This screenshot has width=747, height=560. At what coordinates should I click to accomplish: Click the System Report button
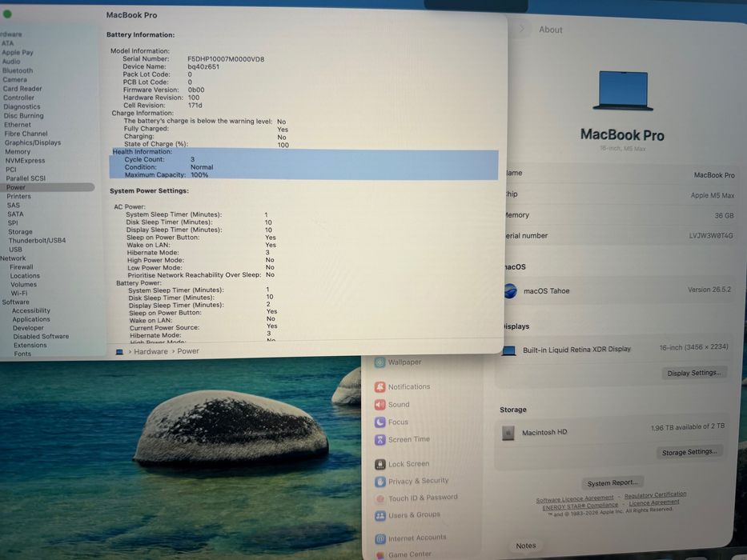tap(612, 483)
